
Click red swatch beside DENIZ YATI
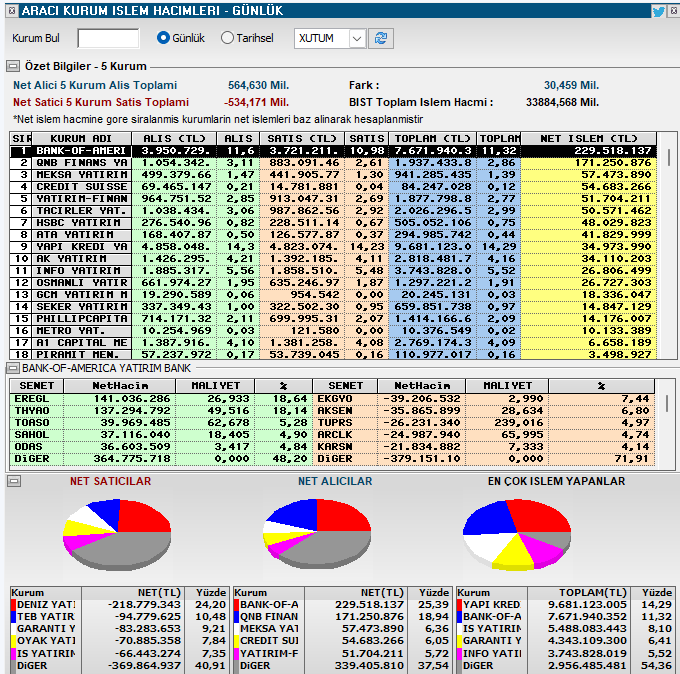click(13, 605)
